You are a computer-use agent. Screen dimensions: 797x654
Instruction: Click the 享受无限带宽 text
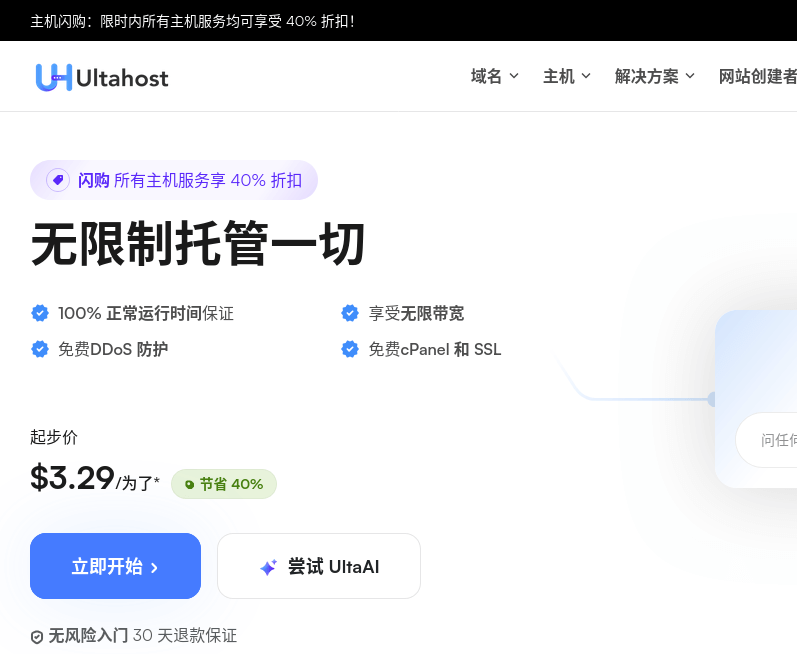pyautogui.click(x=416, y=313)
